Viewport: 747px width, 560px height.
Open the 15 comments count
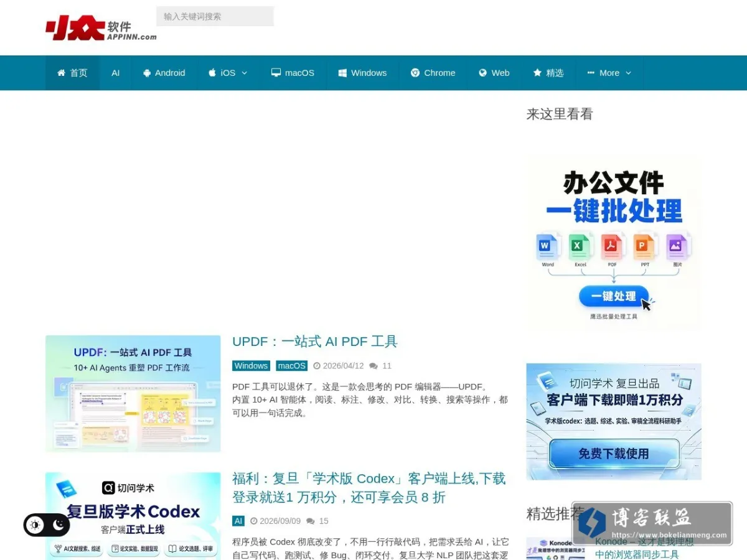click(324, 521)
